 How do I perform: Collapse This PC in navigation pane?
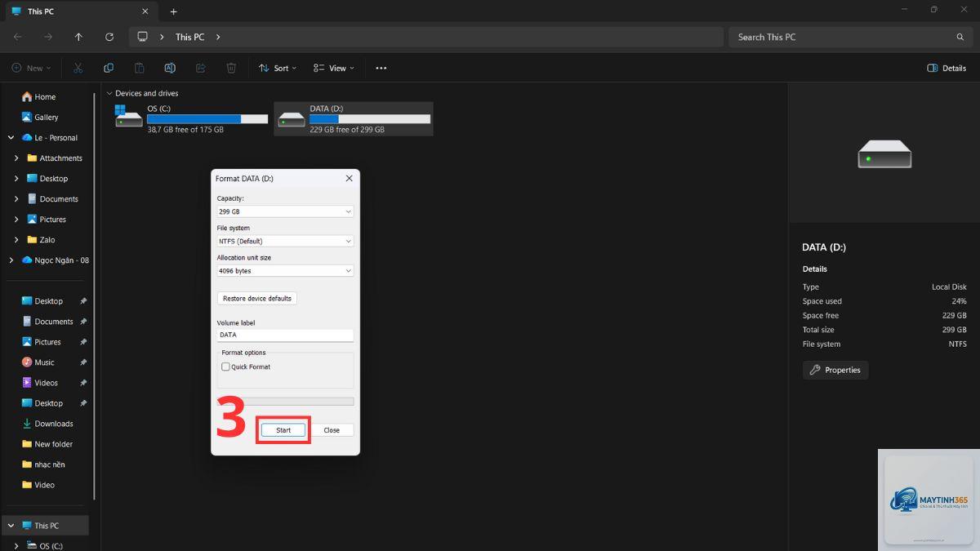[x=11, y=526]
